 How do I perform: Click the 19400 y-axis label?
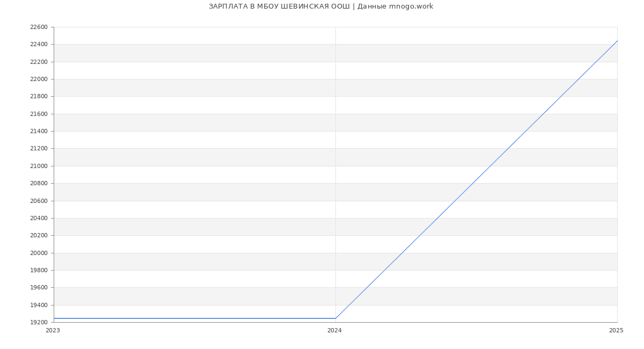(39, 305)
